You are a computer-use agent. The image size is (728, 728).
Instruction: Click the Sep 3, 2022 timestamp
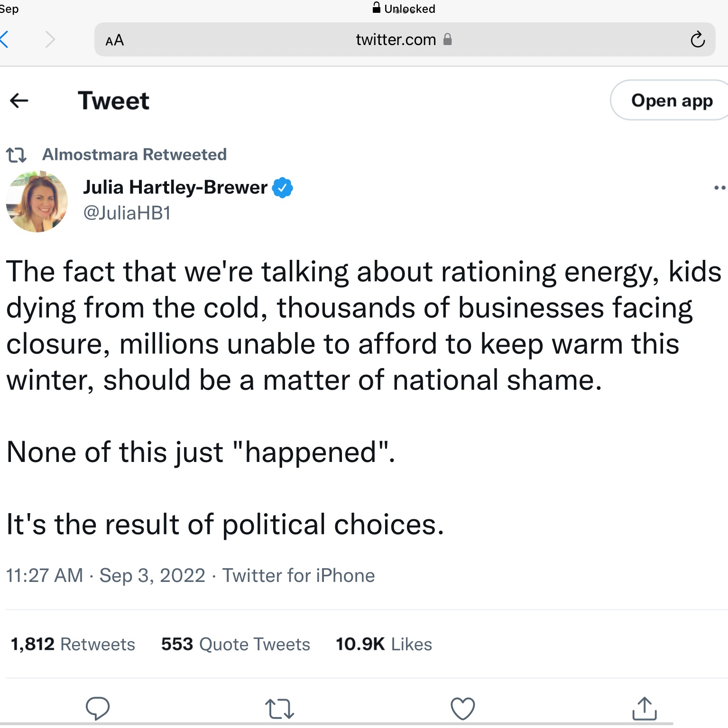pos(152,576)
